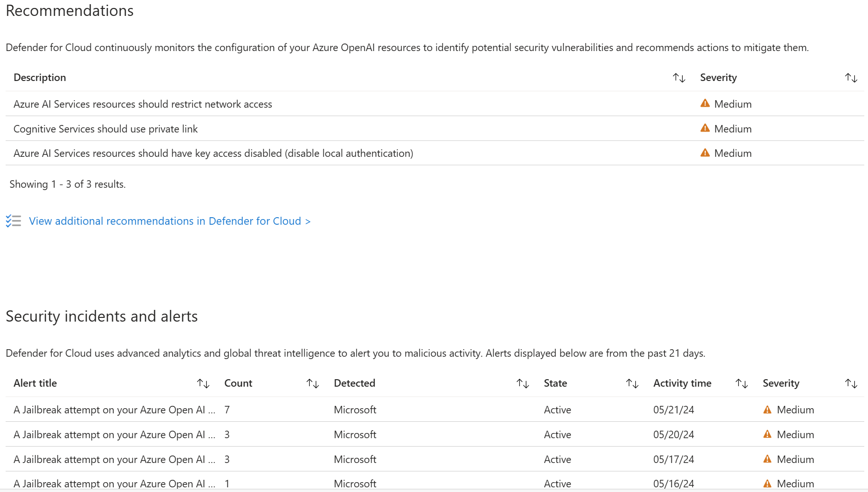Open key access disabled recommendation row
Screen dimensions: 868x492
click(x=213, y=153)
